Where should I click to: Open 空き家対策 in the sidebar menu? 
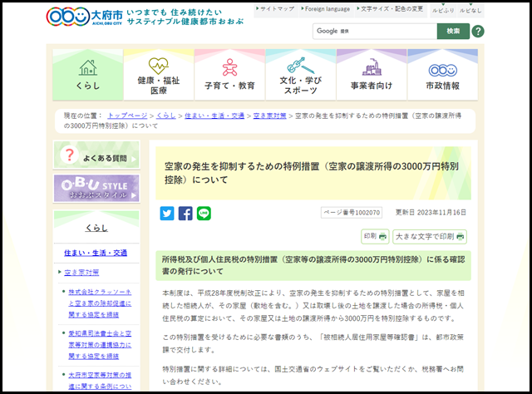[x=81, y=272]
